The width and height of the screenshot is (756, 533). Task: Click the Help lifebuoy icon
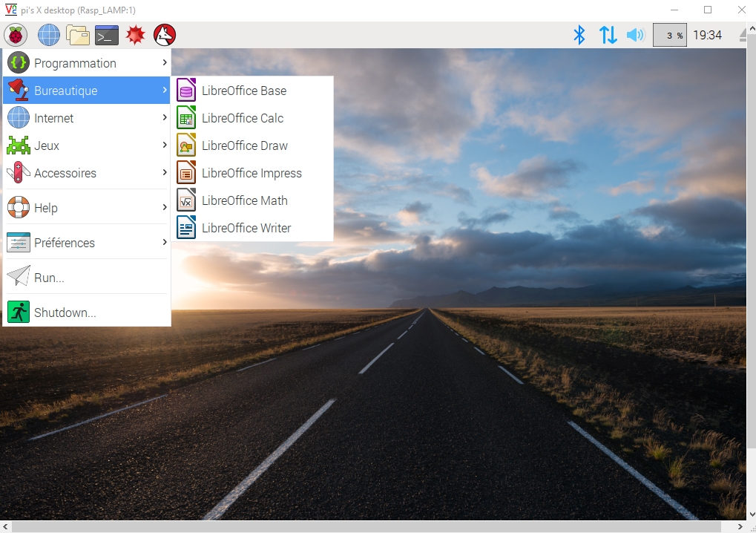[19, 207]
